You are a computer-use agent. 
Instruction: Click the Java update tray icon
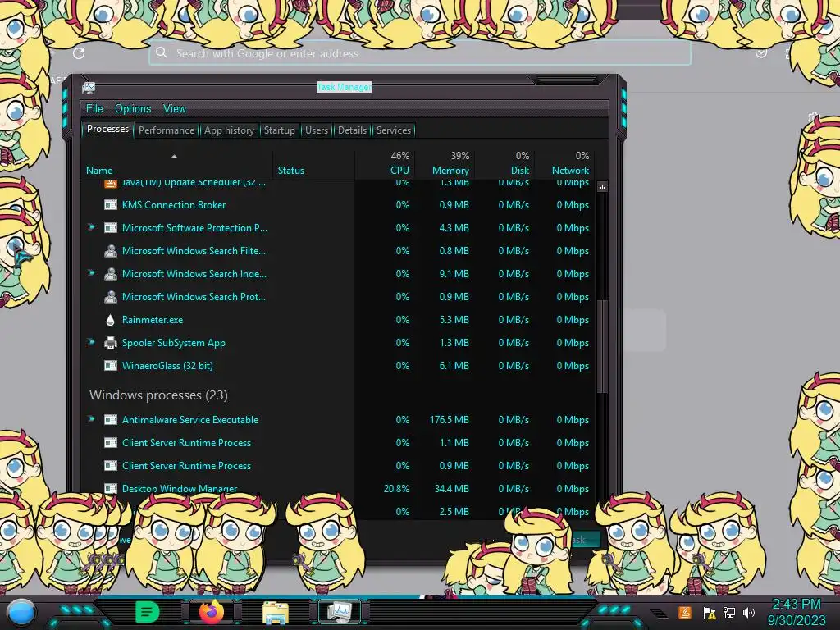685,612
